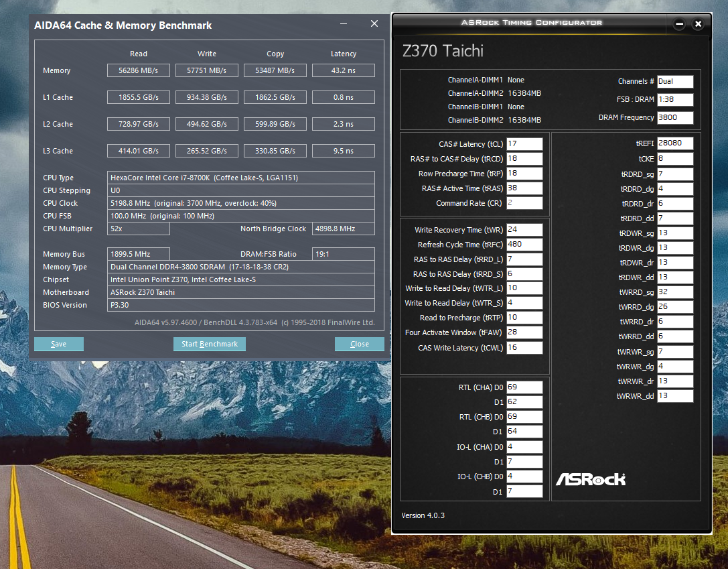Click the Write Recovery Time (tWR) field

click(x=524, y=229)
